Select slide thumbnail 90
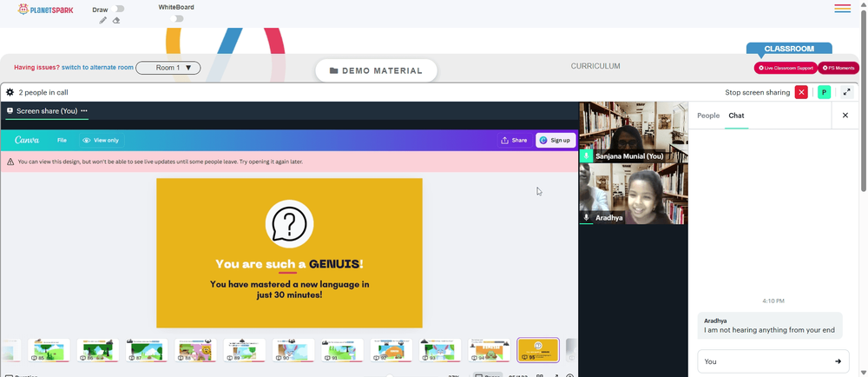 293,350
